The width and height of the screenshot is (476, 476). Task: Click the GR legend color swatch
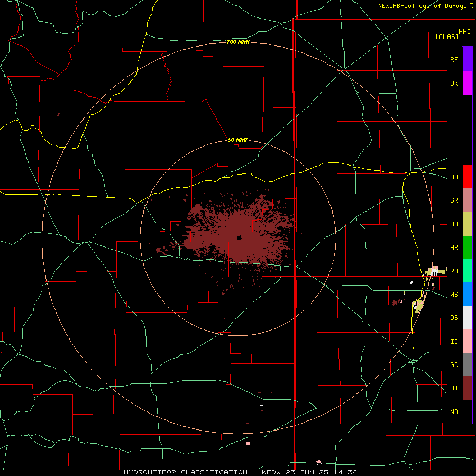click(467, 200)
